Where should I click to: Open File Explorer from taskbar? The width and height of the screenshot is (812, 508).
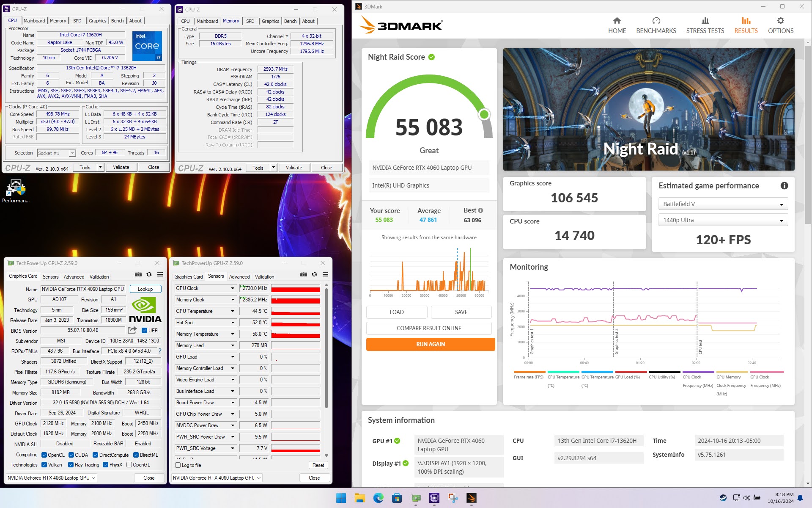359,498
